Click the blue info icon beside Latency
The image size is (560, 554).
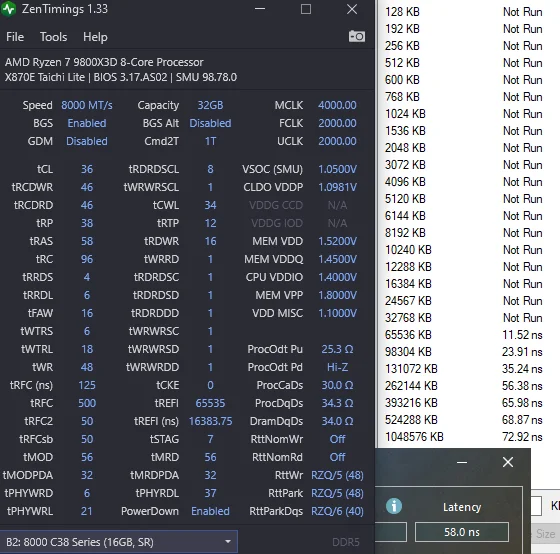tap(394, 506)
